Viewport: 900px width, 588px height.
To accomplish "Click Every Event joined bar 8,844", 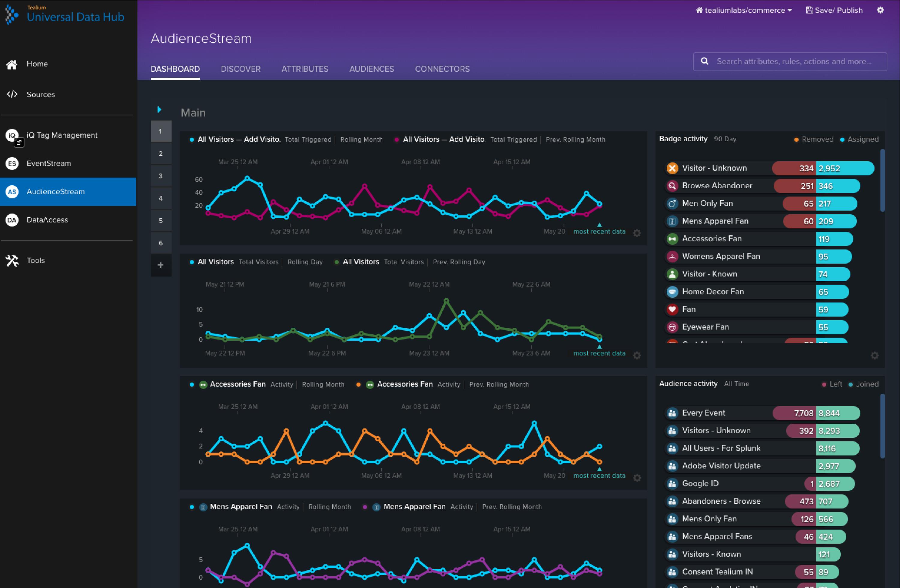I will click(838, 413).
